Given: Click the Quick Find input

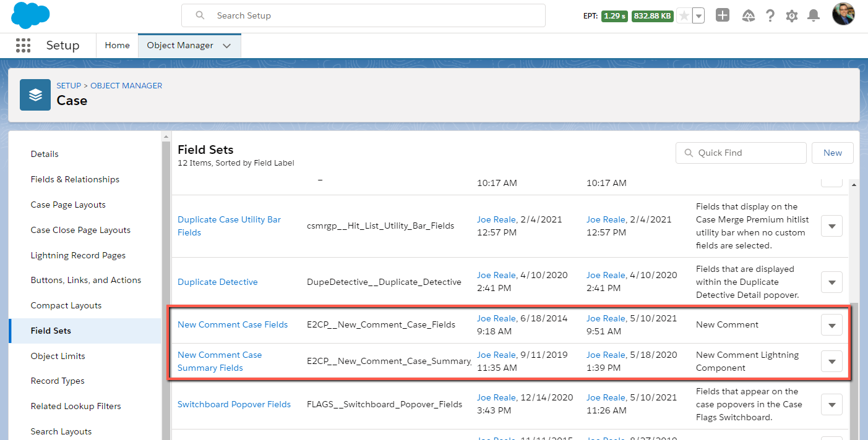Looking at the screenshot, I should 741,153.
